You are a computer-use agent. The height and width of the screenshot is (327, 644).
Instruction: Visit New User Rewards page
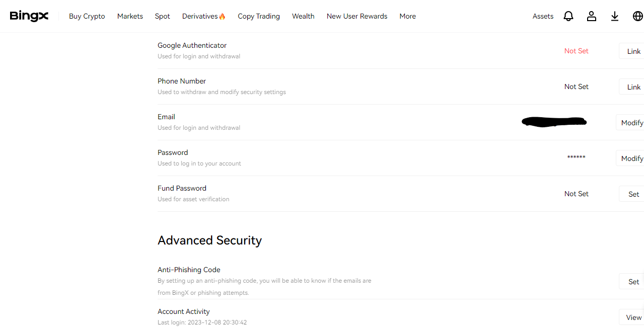coord(357,16)
